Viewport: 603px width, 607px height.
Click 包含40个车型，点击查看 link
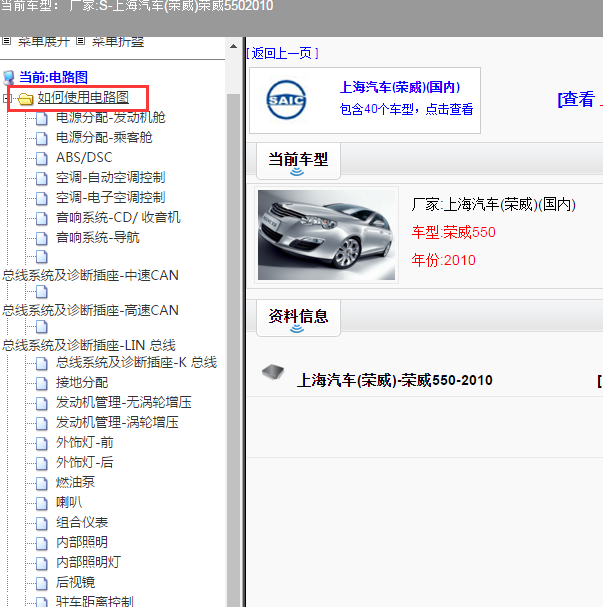(406, 109)
